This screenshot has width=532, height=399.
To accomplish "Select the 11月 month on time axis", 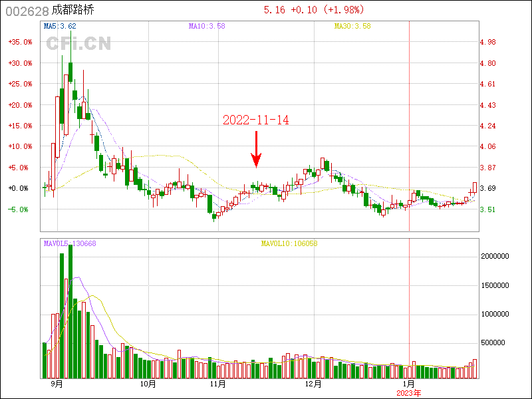I will click(217, 384).
